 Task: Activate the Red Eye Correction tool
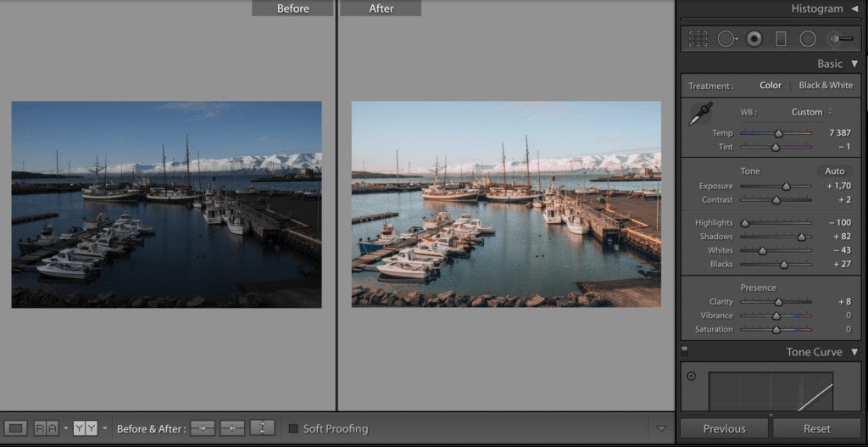pos(754,38)
